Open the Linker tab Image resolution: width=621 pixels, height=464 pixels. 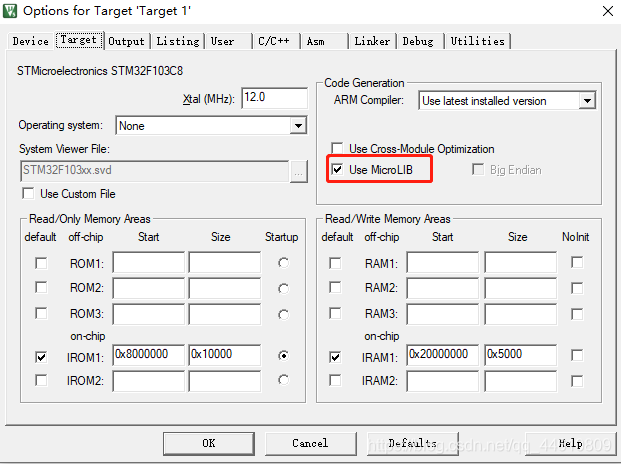pyautogui.click(x=372, y=41)
